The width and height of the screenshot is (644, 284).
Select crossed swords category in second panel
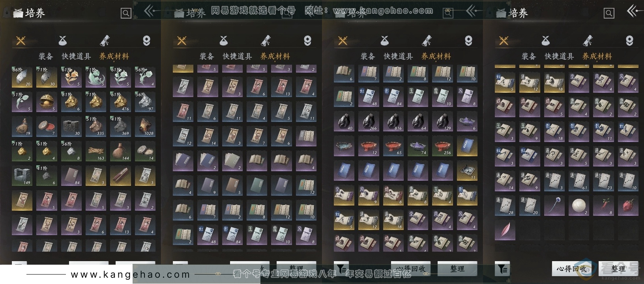182,41
